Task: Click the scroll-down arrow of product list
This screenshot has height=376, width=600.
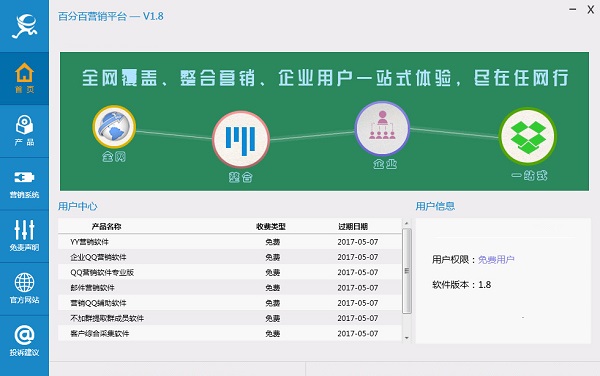Action: tap(406, 337)
